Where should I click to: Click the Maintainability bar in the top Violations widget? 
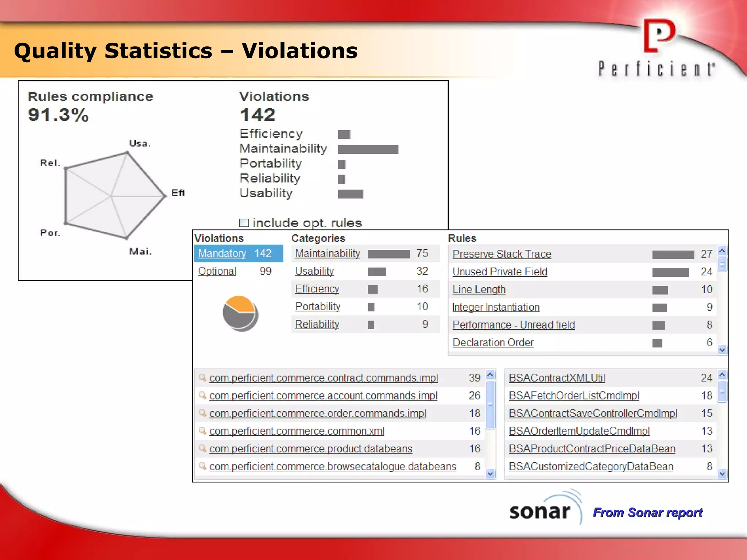pyautogui.click(x=368, y=149)
